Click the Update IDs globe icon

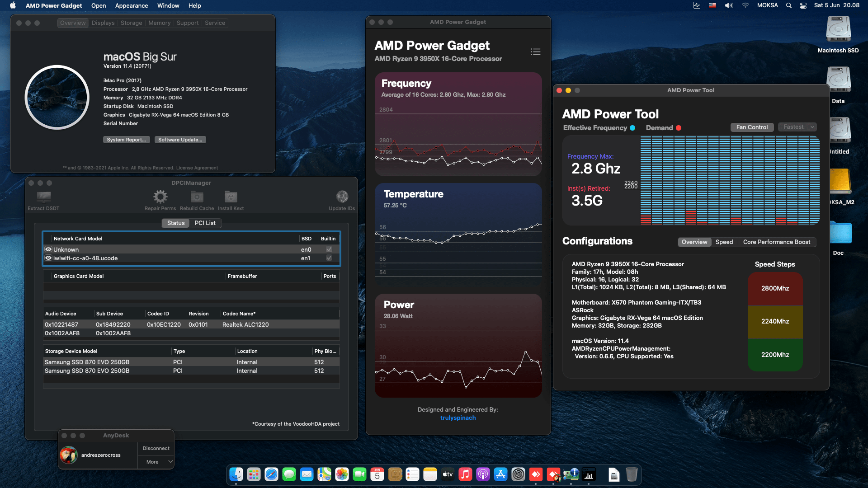coord(342,197)
